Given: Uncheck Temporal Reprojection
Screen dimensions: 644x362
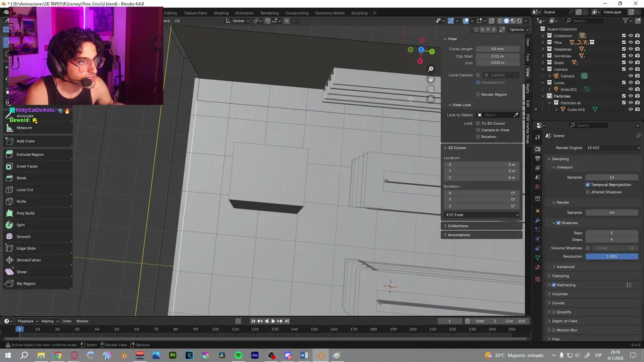Looking at the screenshot, I should pyautogui.click(x=588, y=185).
